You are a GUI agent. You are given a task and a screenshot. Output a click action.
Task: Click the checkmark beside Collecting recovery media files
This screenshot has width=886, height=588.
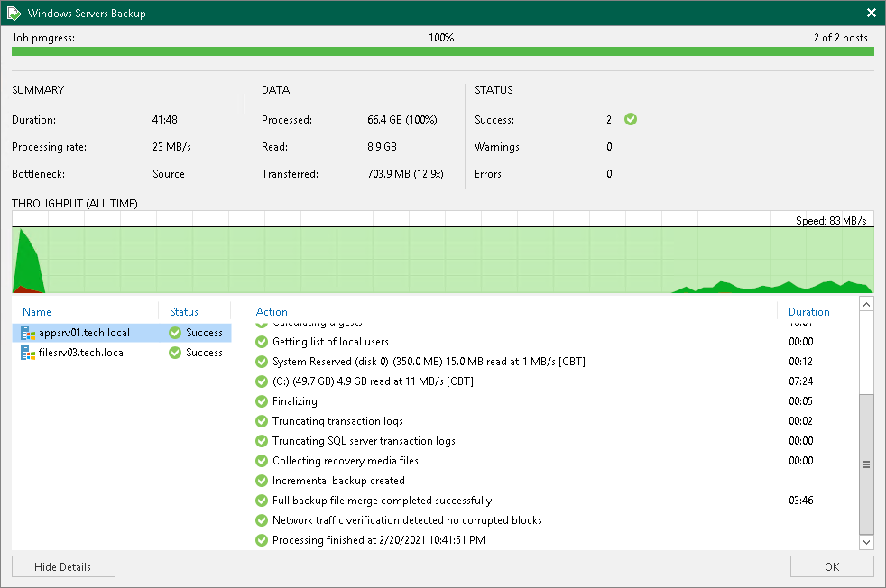click(261, 461)
